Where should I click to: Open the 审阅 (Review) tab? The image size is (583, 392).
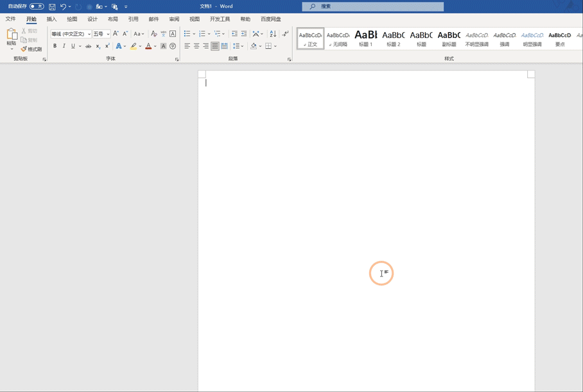point(174,19)
